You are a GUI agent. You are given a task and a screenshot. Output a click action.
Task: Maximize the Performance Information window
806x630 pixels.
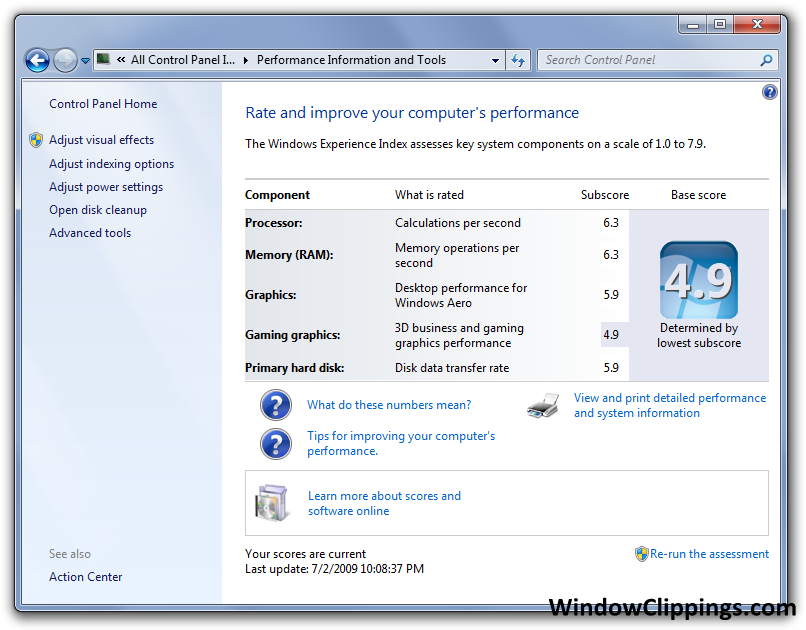[720, 24]
